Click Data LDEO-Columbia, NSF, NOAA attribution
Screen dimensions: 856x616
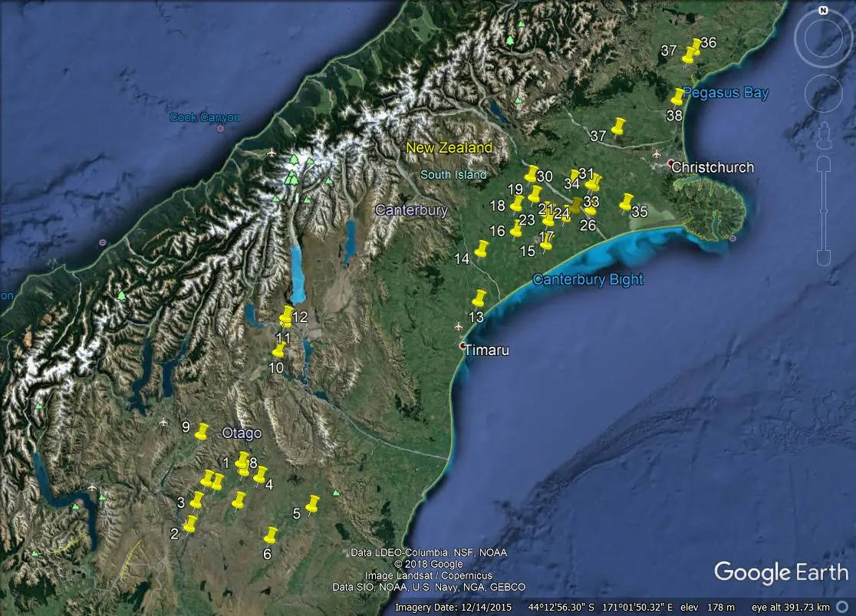(x=429, y=552)
